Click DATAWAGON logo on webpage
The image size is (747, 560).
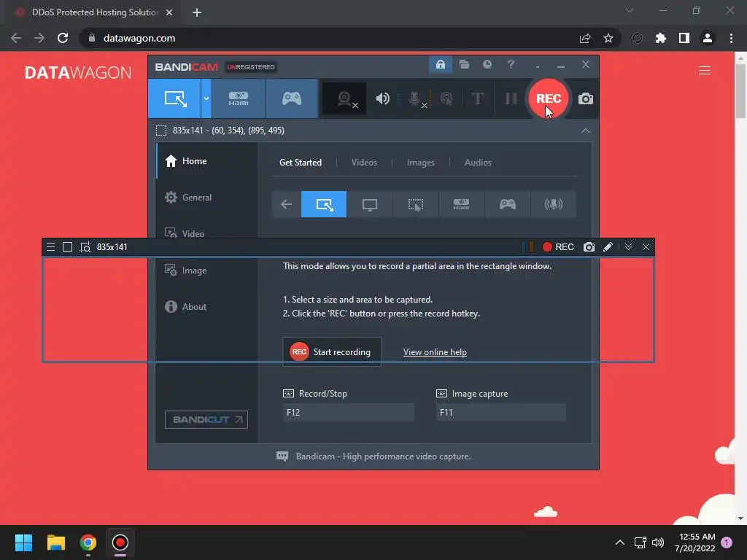(x=78, y=72)
